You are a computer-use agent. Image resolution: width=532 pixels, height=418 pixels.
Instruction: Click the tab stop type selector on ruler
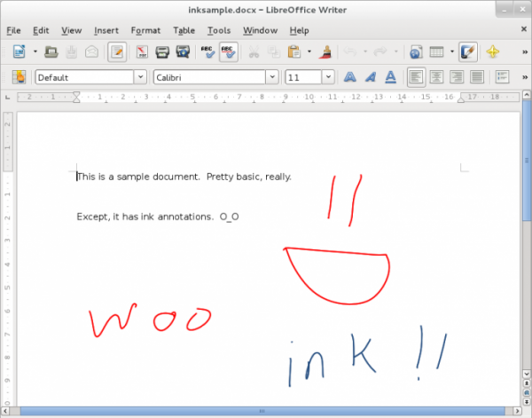[x=7, y=98]
